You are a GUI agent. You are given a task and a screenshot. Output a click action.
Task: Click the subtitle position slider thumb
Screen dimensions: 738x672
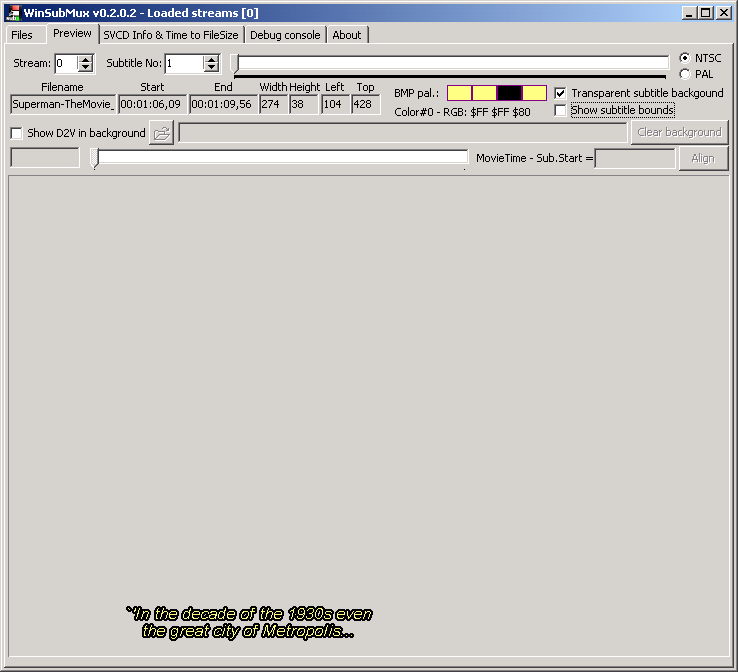(236, 64)
